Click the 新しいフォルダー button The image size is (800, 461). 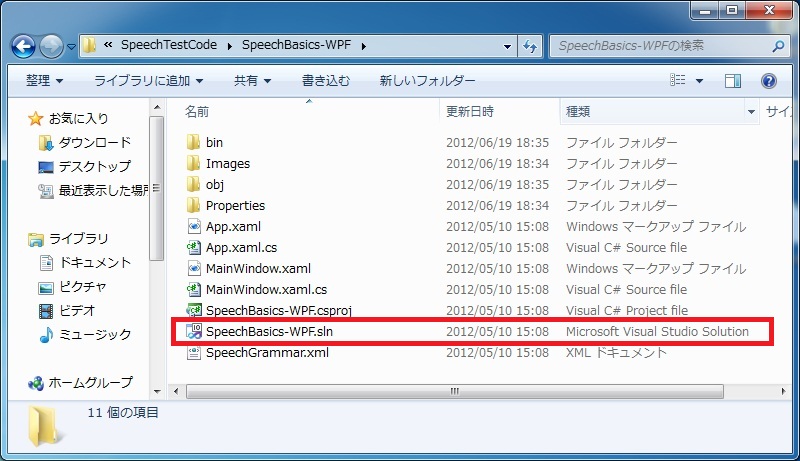(x=426, y=80)
